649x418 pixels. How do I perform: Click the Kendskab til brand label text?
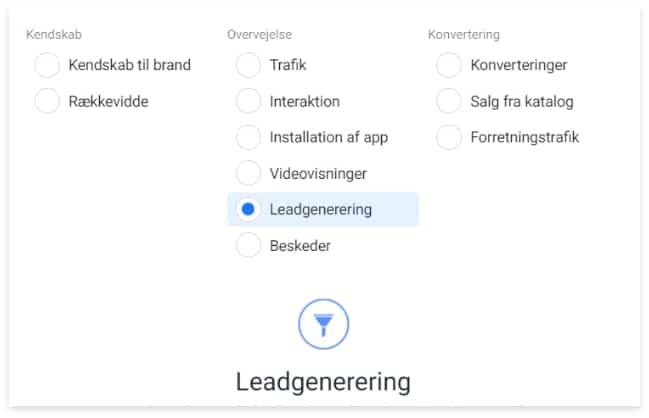(x=130, y=65)
